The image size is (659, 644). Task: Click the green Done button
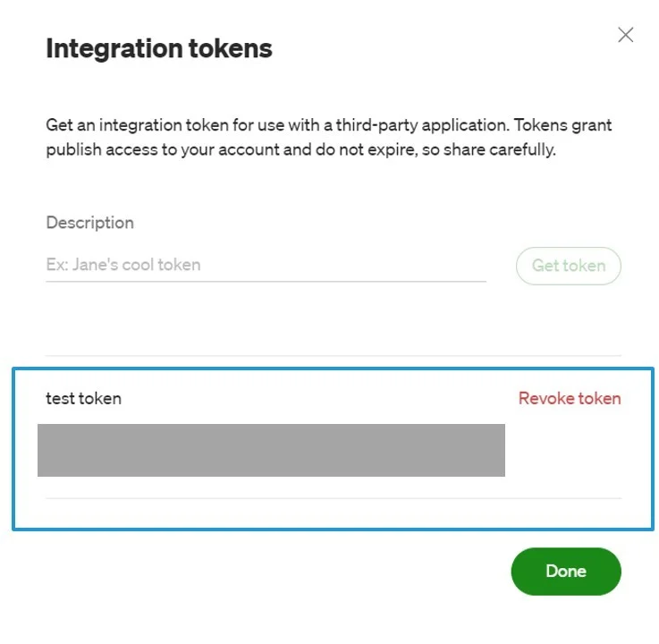pyautogui.click(x=565, y=571)
